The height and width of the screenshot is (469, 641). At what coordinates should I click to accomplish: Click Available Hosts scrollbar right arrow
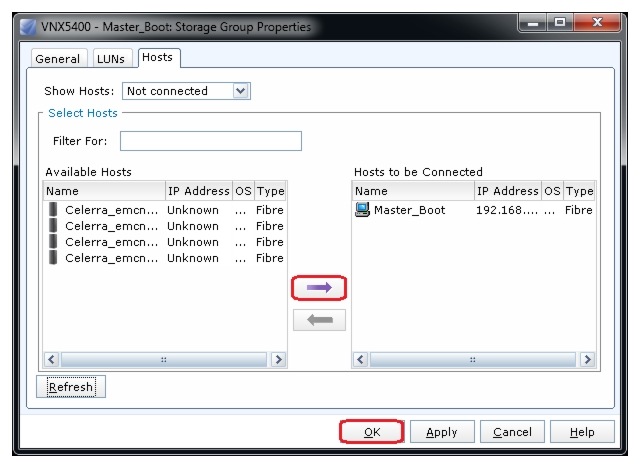pos(278,360)
